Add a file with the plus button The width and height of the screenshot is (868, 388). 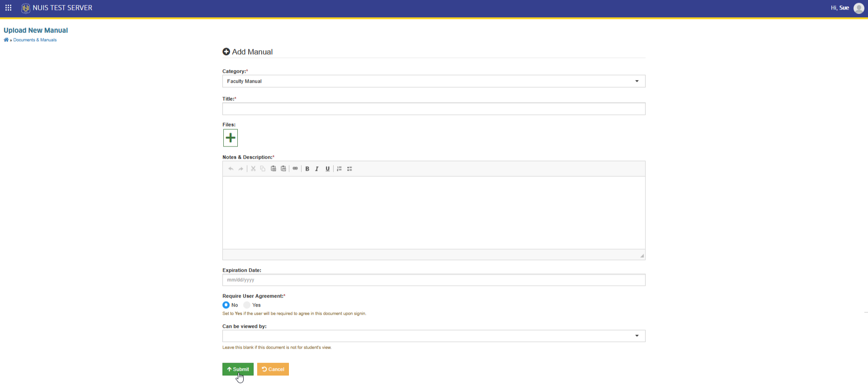click(x=231, y=138)
